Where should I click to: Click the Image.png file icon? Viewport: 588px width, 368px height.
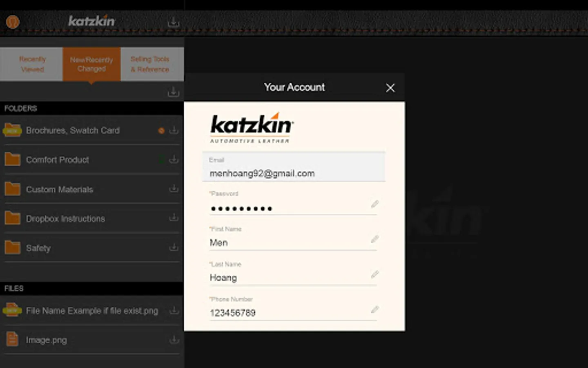click(x=12, y=339)
